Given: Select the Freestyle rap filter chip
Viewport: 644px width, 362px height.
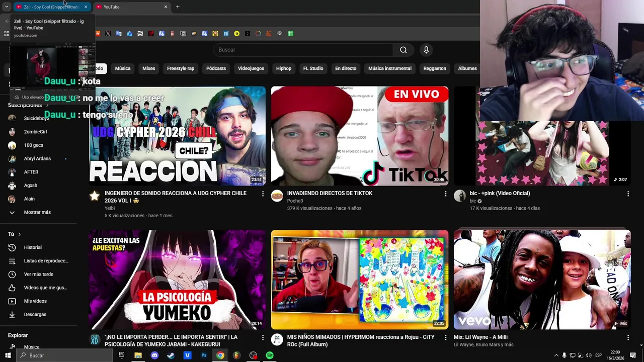Looking at the screenshot, I should [181, 68].
